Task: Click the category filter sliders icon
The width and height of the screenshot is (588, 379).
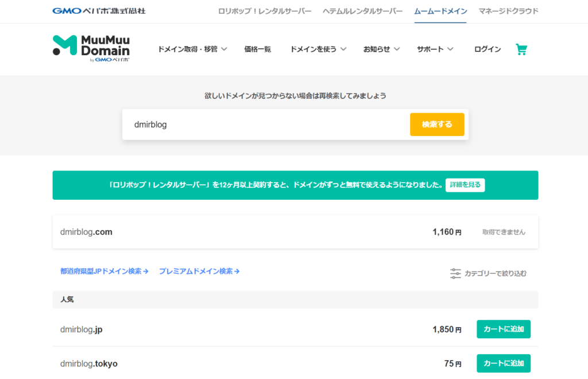Action: pos(455,273)
